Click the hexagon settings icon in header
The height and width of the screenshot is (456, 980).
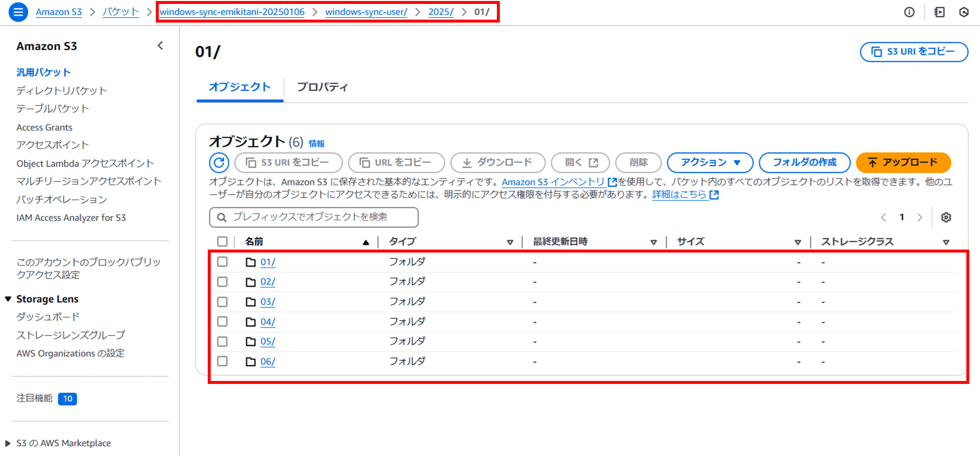point(964,12)
